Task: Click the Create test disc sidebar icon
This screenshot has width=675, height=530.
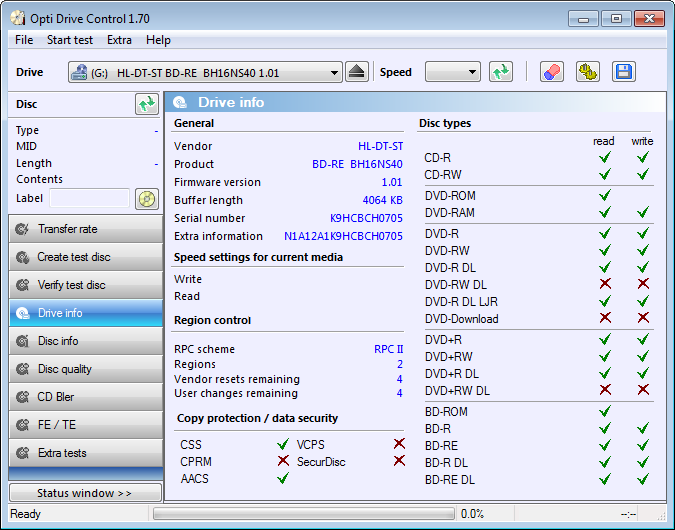Action: pyautogui.click(x=22, y=257)
